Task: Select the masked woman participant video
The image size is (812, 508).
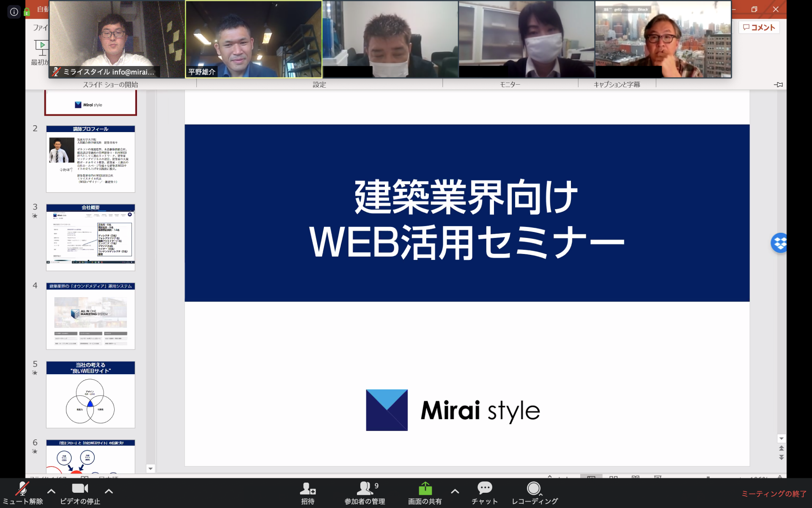Action: tap(527, 39)
